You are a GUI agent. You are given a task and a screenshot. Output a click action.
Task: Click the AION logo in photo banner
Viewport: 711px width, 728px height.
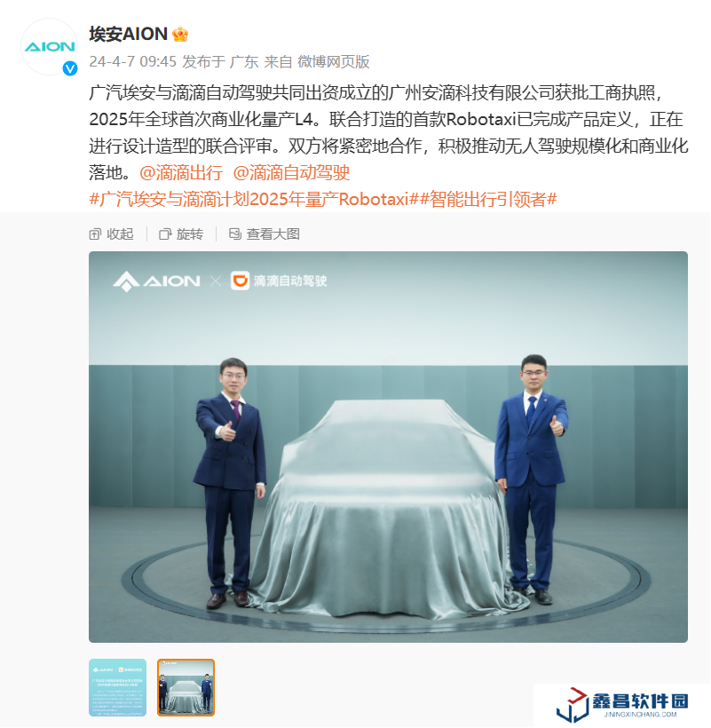click(157, 281)
